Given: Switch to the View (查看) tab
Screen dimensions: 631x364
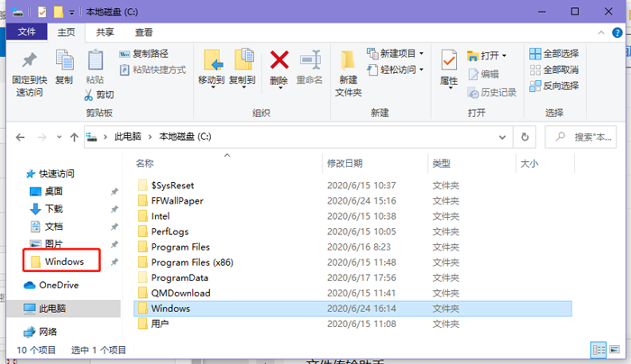Looking at the screenshot, I should tap(143, 32).
